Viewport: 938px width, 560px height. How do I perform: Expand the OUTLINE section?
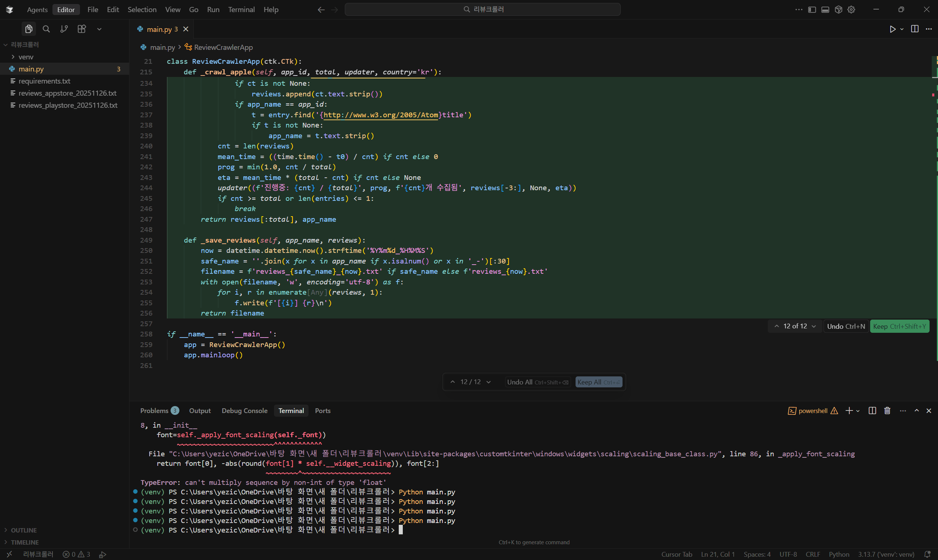tap(23, 530)
